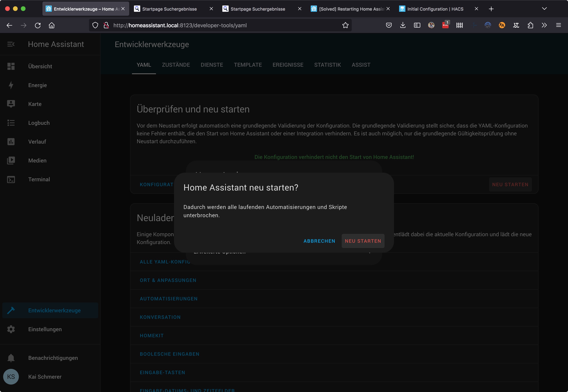The image size is (568, 392).
Task: Open the Terminal sidebar icon
Action: pos(11,179)
